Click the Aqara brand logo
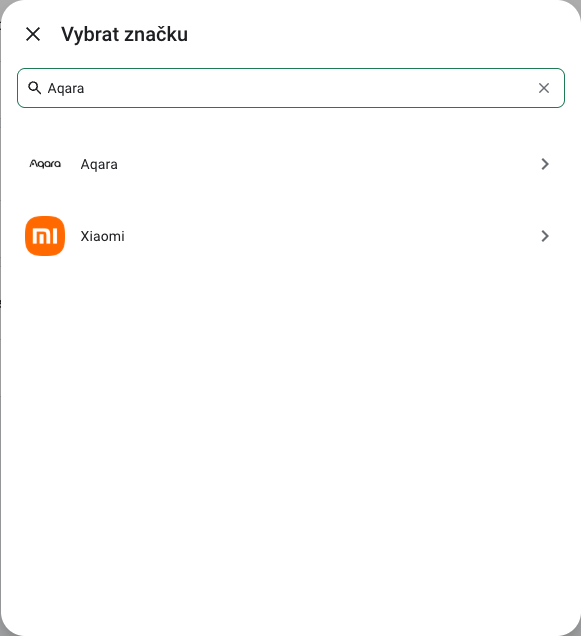581x636 pixels. (45, 164)
